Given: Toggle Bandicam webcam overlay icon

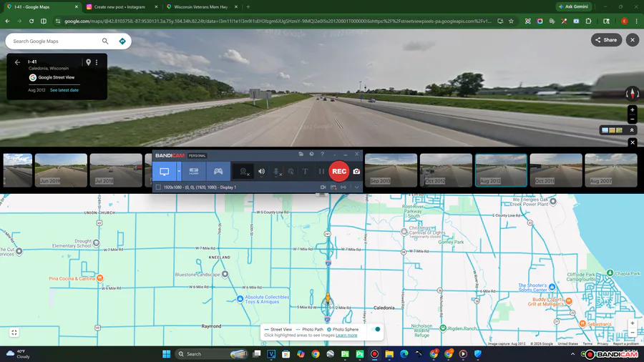Looking at the screenshot, I should [x=243, y=172].
